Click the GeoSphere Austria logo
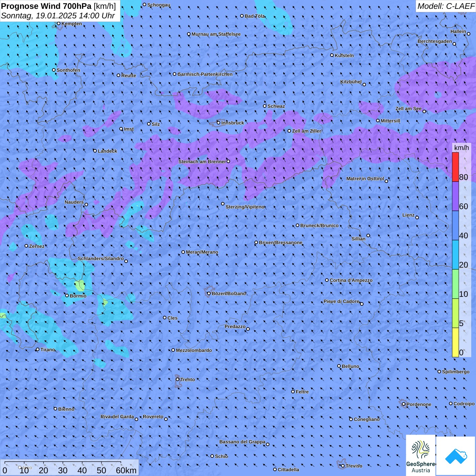This screenshot has height=476, width=476. (x=421, y=455)
